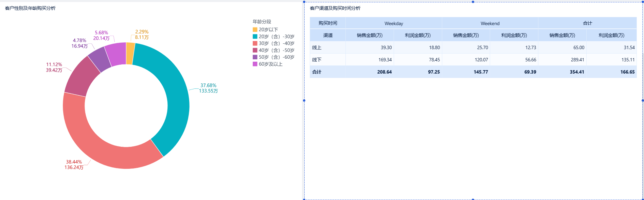This screenshot has height=200, width=644.
Task: Toggle the 60岁及以上 legend label
Action: click(270, 64)
